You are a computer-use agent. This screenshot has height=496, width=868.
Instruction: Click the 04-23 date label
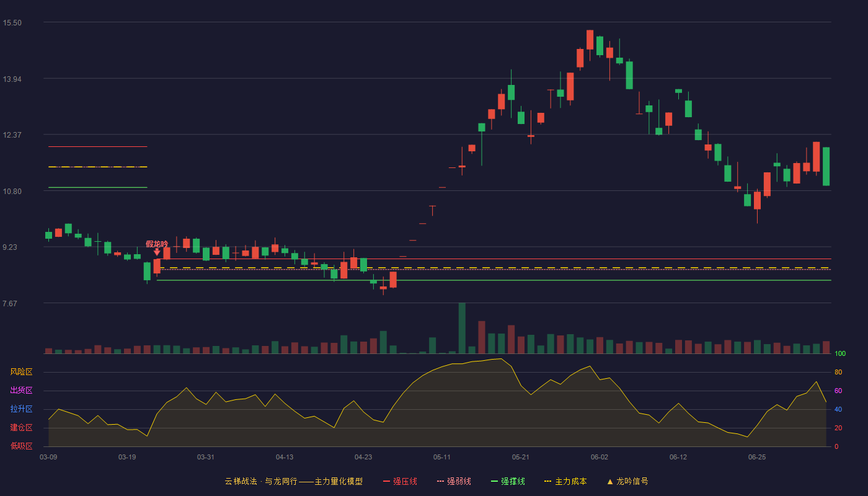click(363, 457)
